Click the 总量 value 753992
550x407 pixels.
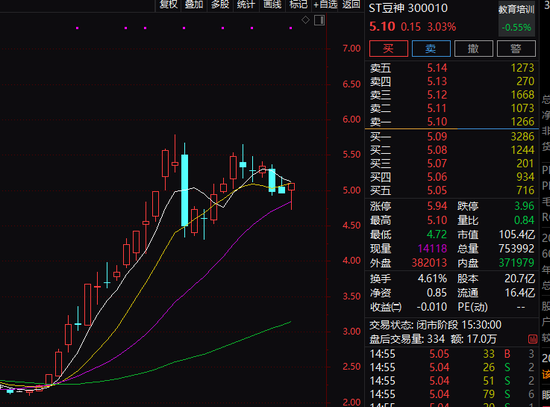click(x=517, y=249)
